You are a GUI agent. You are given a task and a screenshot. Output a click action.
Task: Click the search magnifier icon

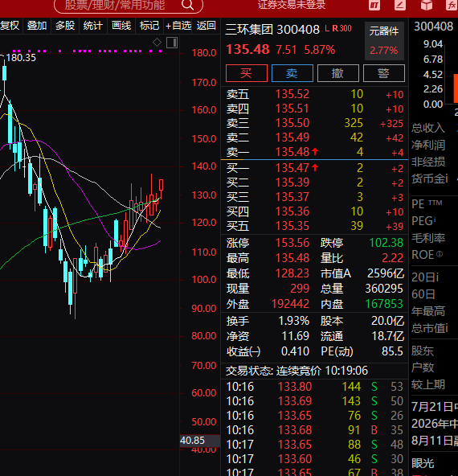coord(187,5)
